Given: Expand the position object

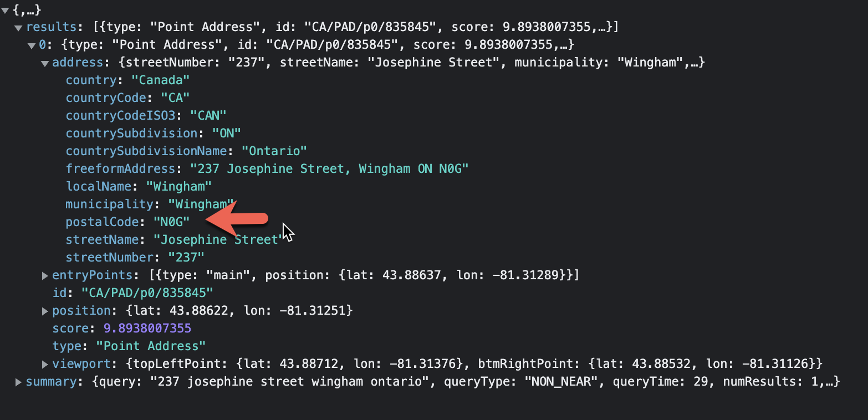Looking at the screenshot, I should [x=45, y=310].
